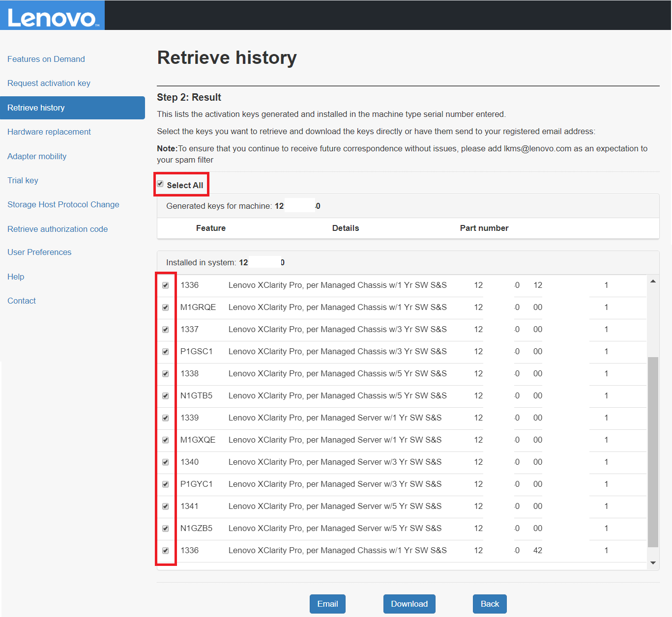Click the Retrieve history page heading
The width and height of the screenshot is (672, 617).
227,57
